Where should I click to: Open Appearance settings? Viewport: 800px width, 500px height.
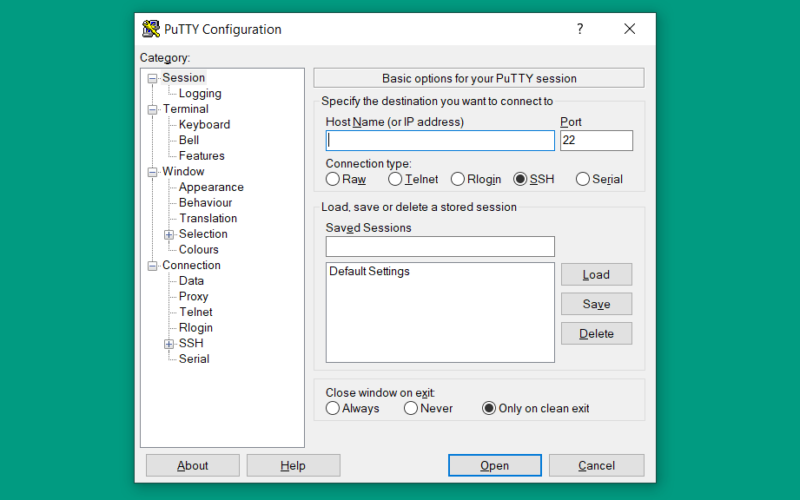(211, 187)
